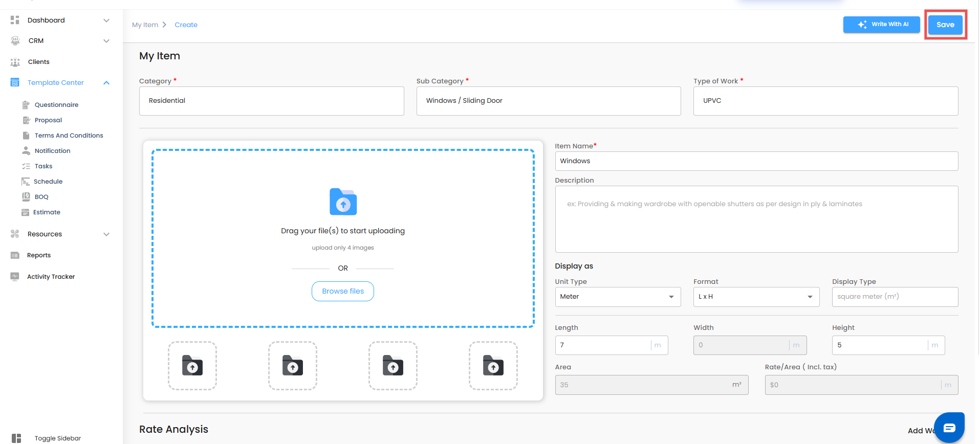Open the chat support bubble
Viewport: 980px width, 444px height.
949,428
